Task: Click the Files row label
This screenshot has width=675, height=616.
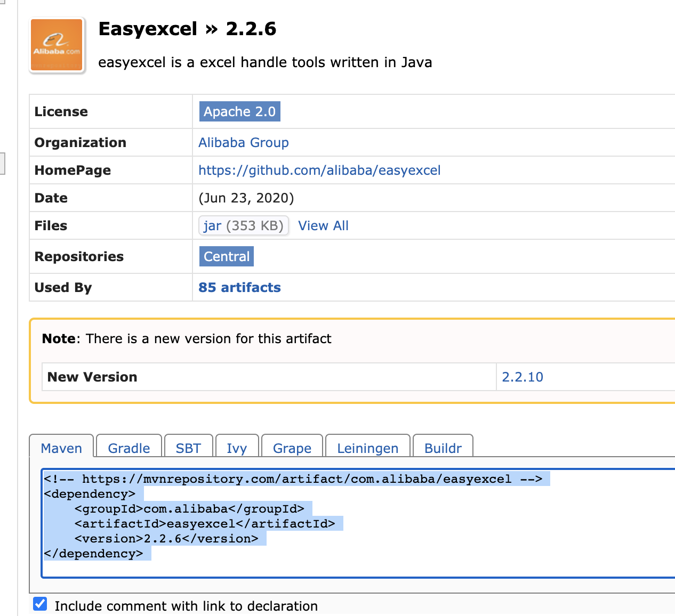Action: tap(51, 225)
